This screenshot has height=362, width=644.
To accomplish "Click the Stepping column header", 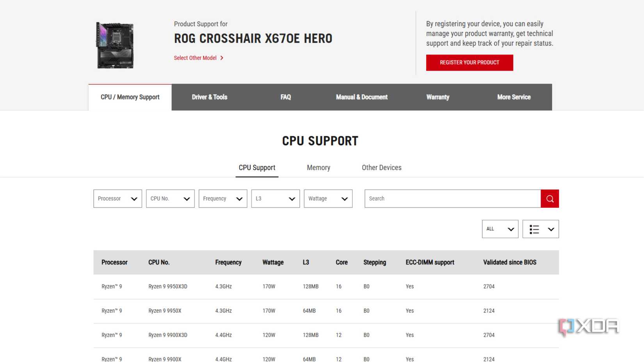I will pos(375,262).
